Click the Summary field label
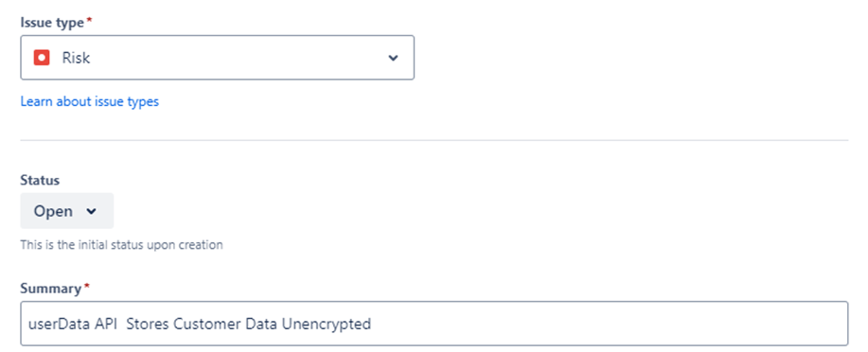 click(51, 289)
